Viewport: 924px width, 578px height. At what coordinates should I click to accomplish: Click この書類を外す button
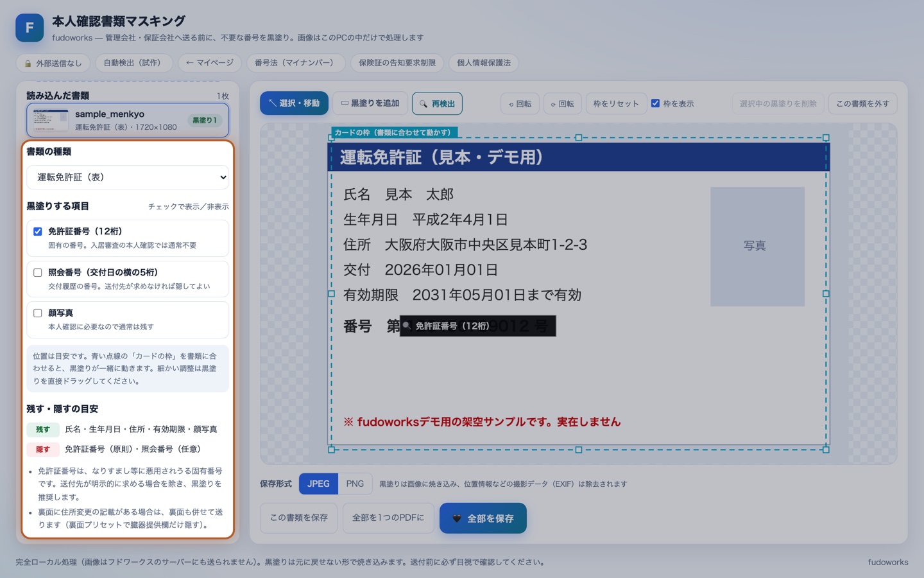coord(862,103)
